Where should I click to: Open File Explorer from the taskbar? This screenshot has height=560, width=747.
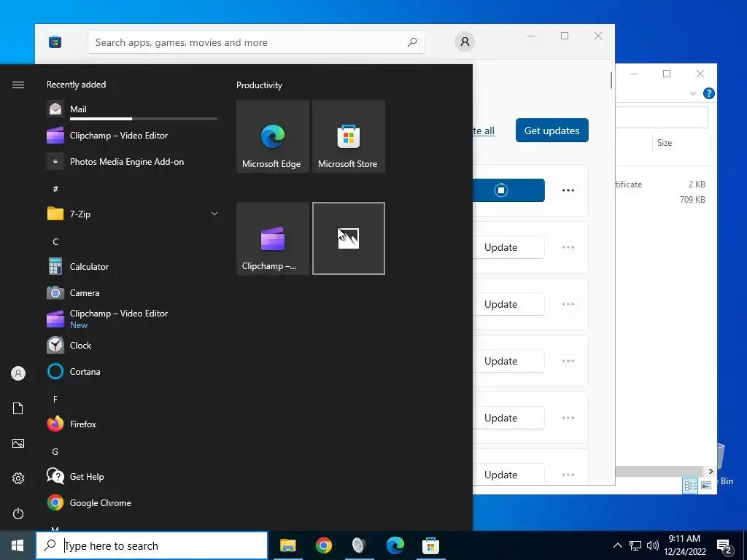287,545
